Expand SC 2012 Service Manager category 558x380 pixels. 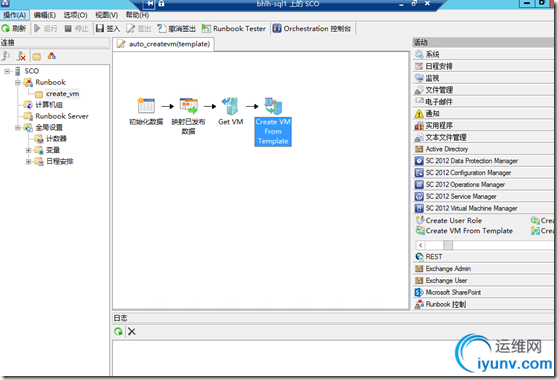(483, 196)
